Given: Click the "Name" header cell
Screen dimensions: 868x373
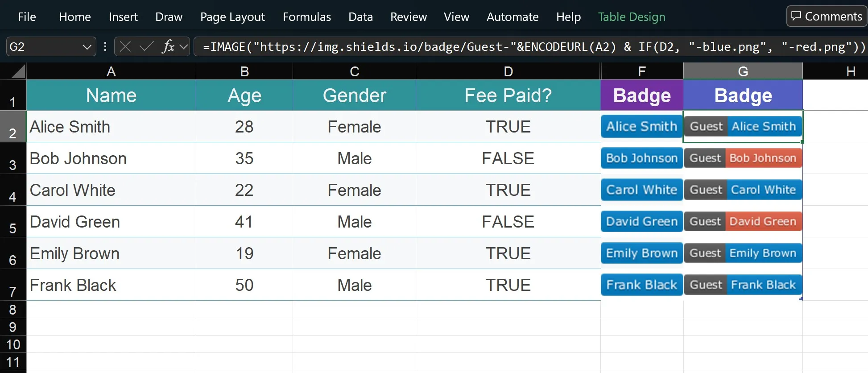Looking at the screenshot, I should click(111, 95).
